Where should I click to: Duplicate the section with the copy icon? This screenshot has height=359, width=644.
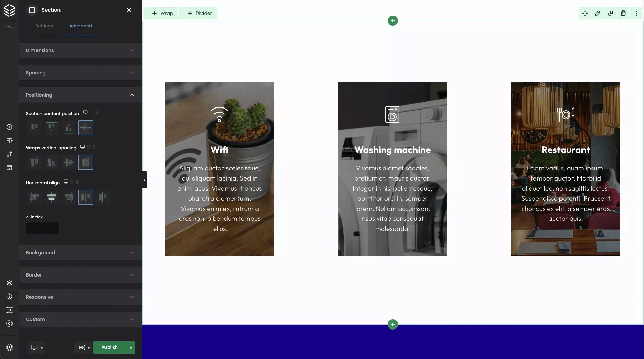pos(611,13)
